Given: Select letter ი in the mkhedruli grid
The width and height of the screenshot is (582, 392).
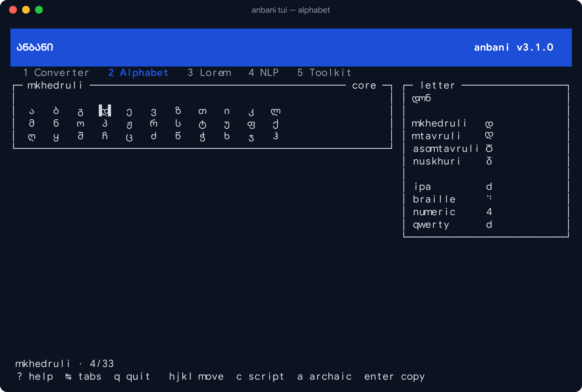Looking at the screenshot, I should click(227, 111).
